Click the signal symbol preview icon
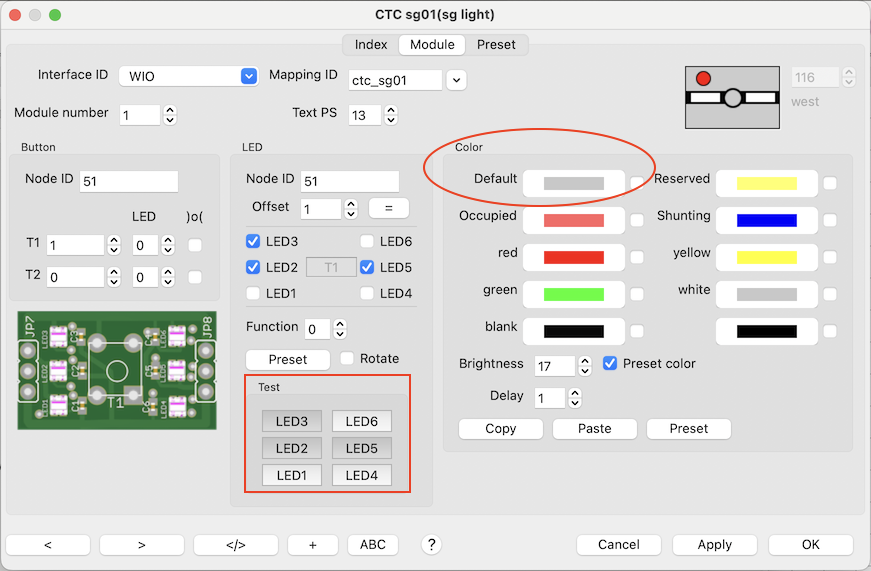The height and width of the screenshot is (571, 871). pos(732,97)
